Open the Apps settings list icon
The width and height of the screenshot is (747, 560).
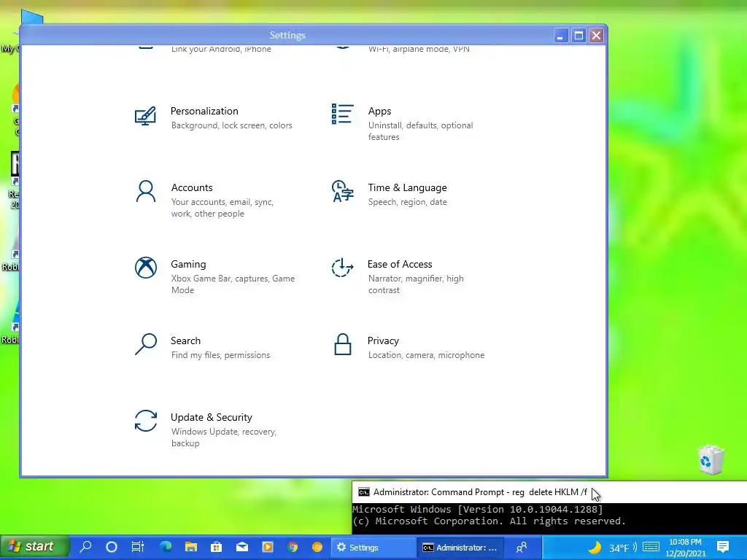(342, 114)
